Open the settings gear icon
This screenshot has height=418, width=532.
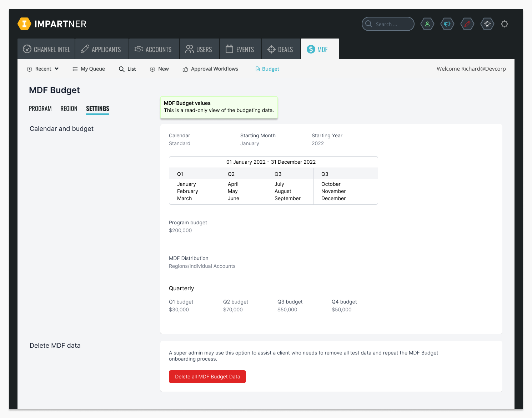(504, 24)
